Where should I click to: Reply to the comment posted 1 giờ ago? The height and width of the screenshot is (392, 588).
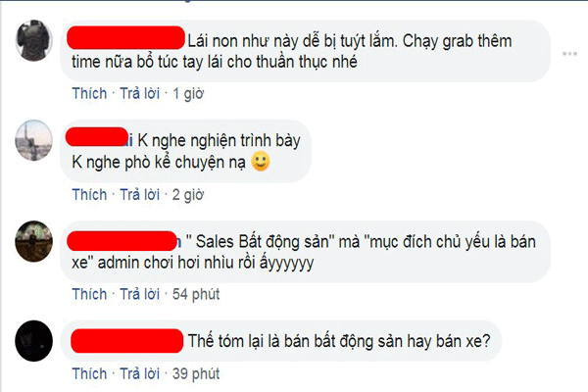[140, 93]
